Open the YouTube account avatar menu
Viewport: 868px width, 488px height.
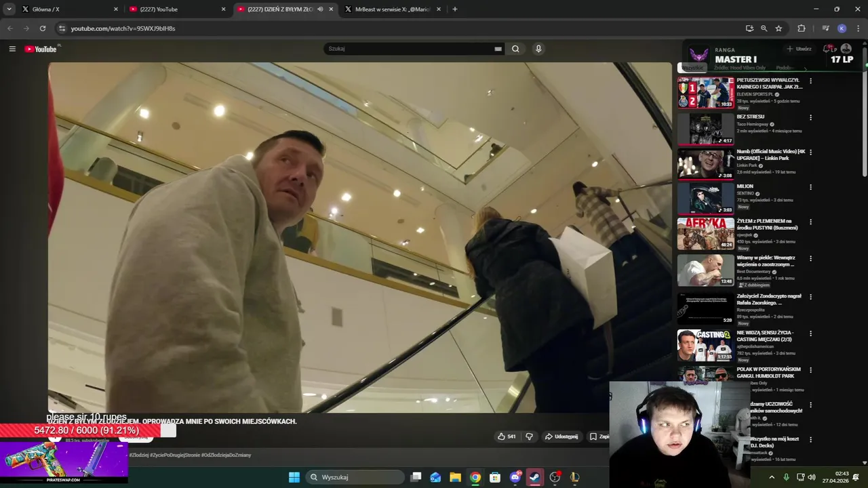tap(846, 49)
